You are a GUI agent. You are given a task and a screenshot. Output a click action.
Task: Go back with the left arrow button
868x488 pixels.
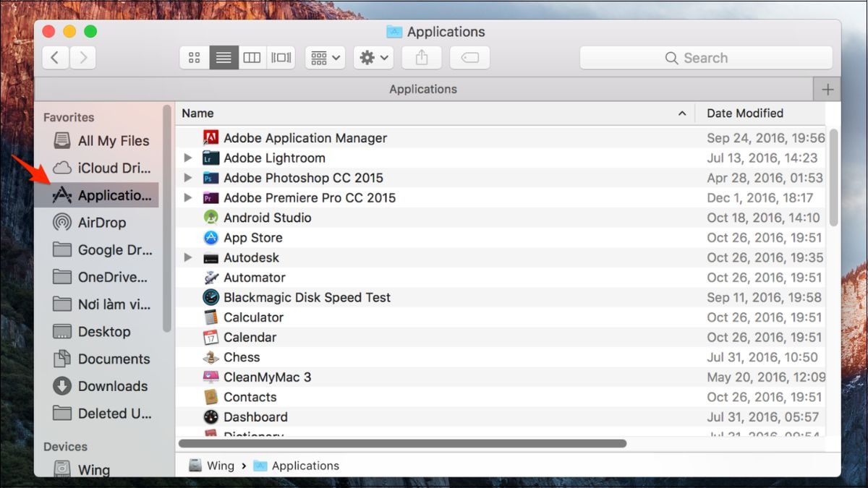click(56, 58)
